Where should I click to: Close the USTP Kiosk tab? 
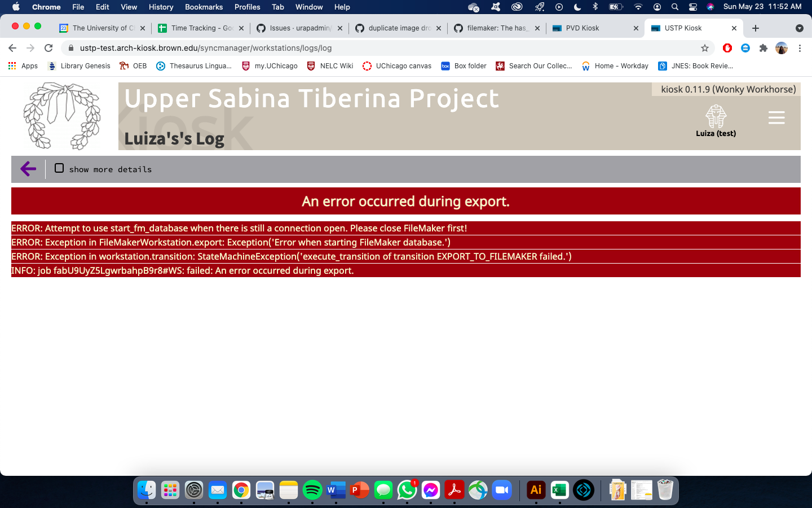pos(734,28)
